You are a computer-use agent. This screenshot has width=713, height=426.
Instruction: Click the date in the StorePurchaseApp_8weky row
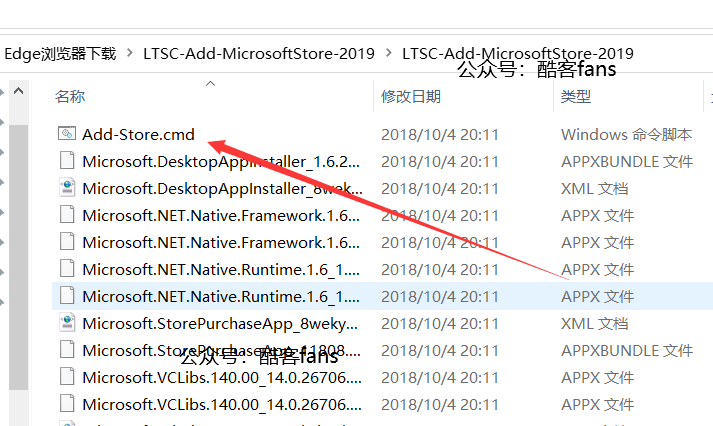(x=440, y=324)
